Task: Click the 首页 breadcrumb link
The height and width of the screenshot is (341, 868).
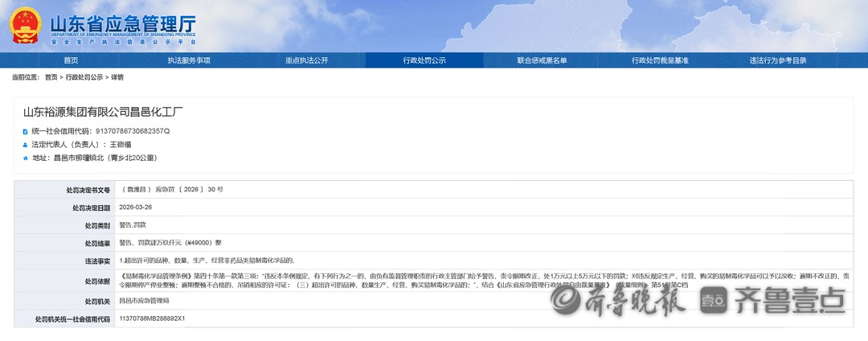Action: pyautogui.click(x=51, y=77)
